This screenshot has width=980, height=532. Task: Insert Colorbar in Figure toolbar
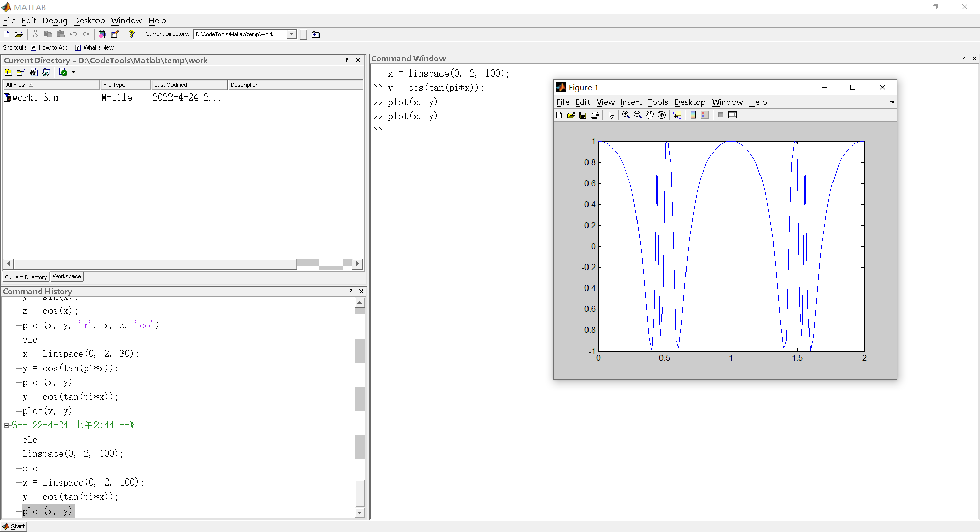[693, 115]
